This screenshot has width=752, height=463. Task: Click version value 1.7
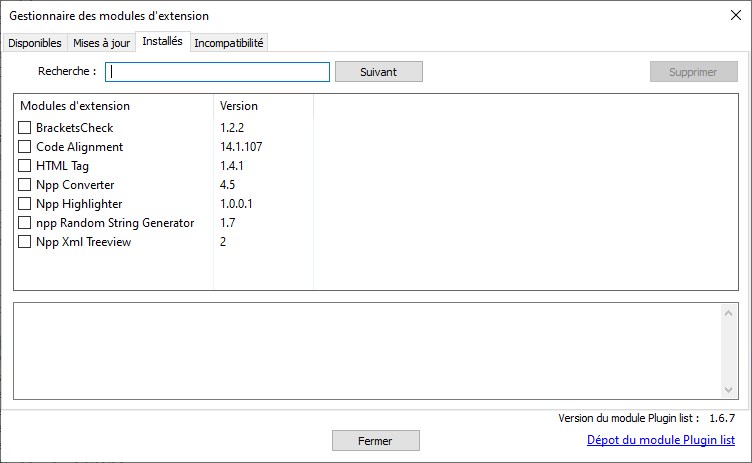pos(227,223)
